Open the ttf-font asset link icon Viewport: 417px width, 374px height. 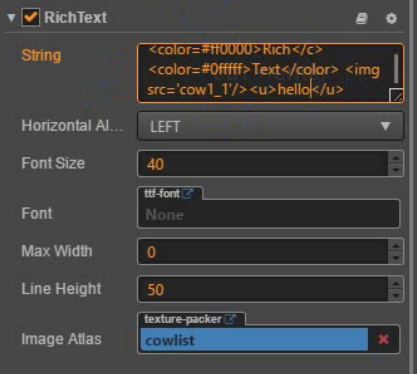tap(188, 193)
